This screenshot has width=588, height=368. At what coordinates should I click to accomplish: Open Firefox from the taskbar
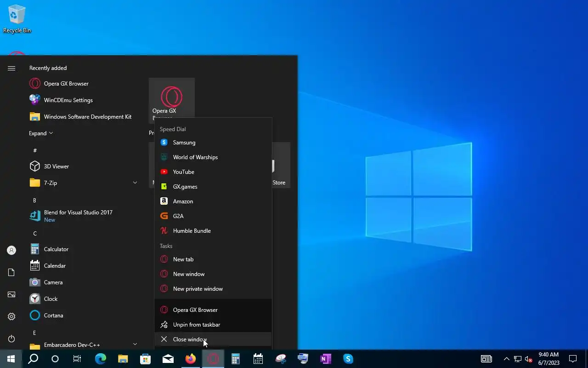click(x=190, y=359)
